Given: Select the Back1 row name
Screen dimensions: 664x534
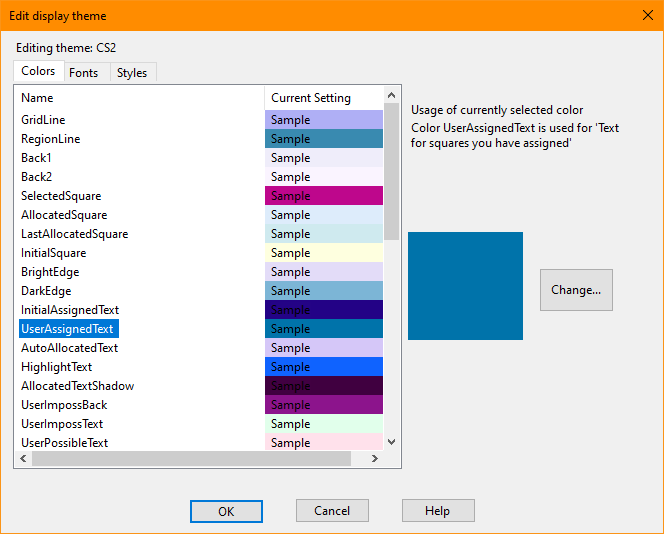Looking at the screenshot, I should [36, 158].
